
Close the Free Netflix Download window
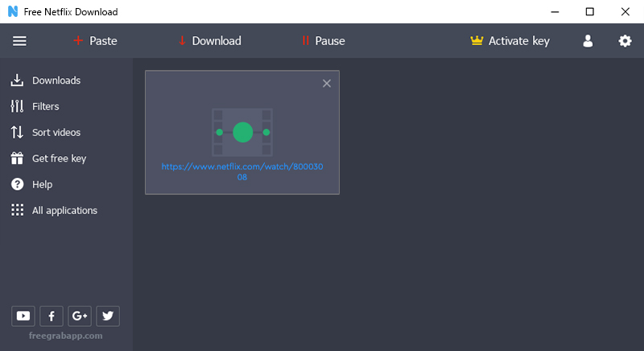coord(625,11)
